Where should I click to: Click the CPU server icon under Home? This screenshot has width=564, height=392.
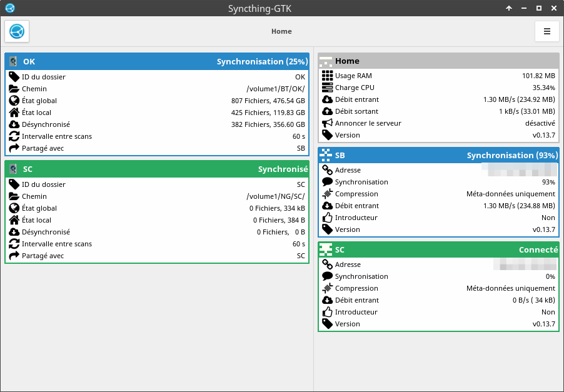pyautogui.click(x=327, y=88)
